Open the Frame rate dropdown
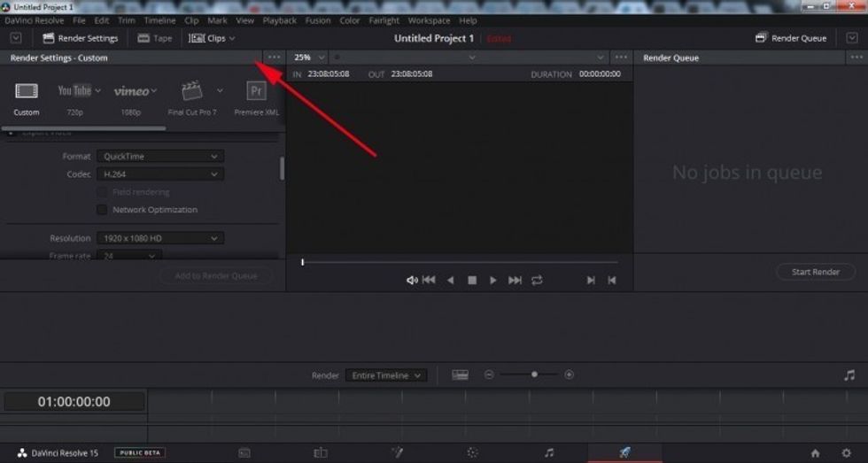The height and width of the screenshot is (463, 868). click(129, 256)
